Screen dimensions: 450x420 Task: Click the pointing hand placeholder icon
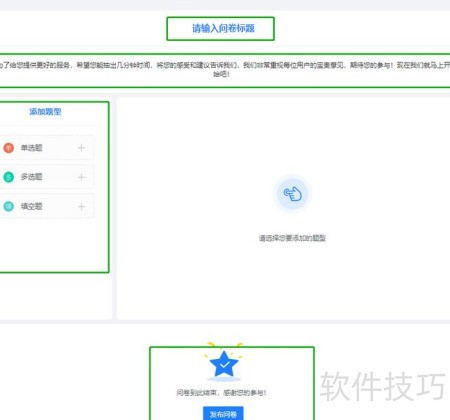coord(293,194)
